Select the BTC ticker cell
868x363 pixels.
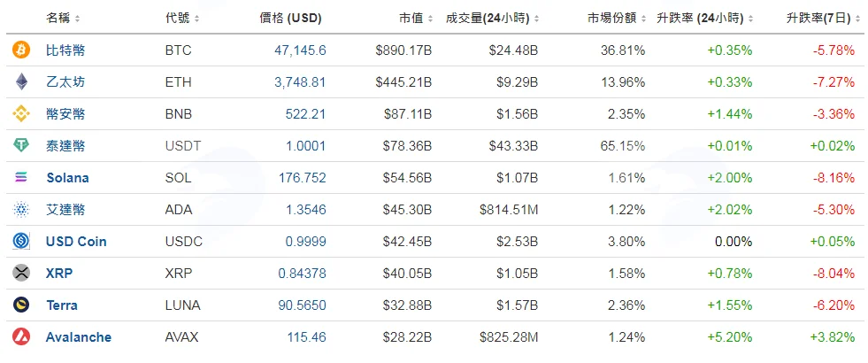click(178, 50)
